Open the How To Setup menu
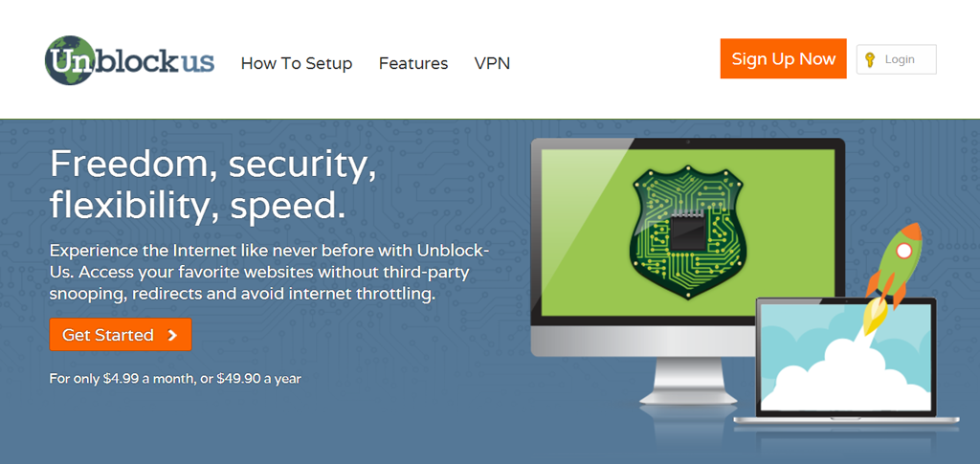Viewport: 980px width, 464px height. [297, 64]
